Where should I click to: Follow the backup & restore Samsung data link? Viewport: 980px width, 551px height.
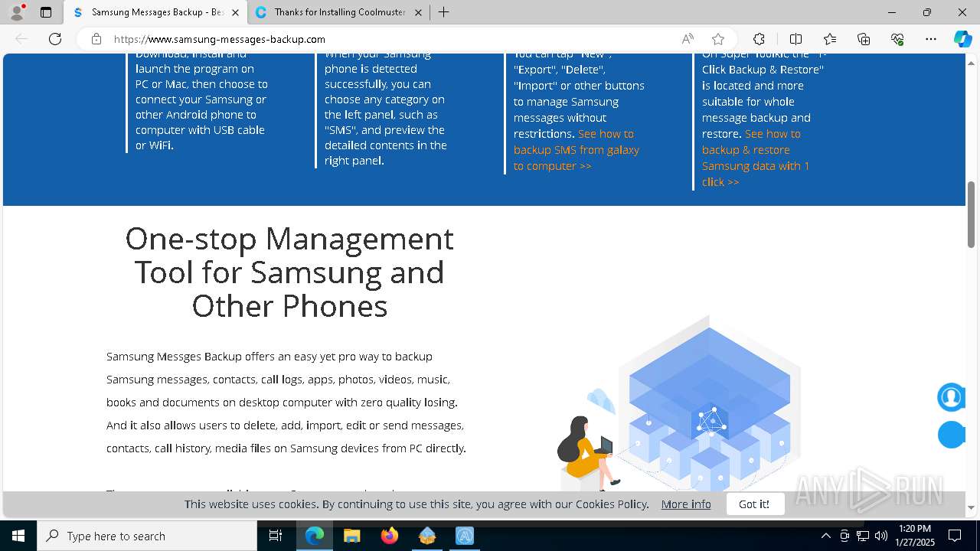pos(756,158)
